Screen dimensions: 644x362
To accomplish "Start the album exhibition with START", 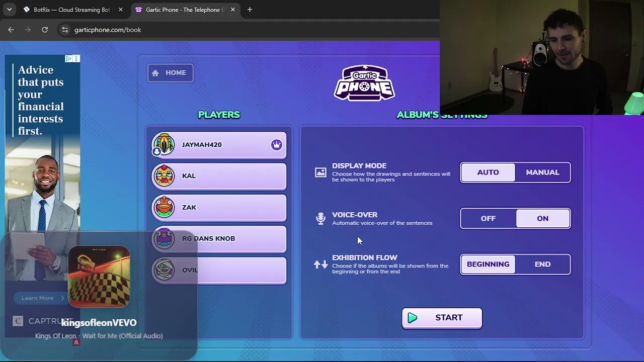I will click(442, 318).
